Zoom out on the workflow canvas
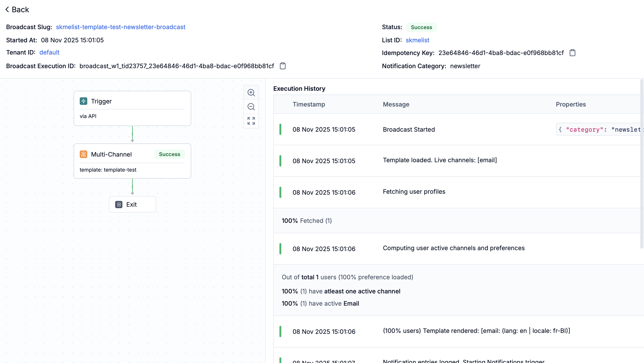 point(251,107)
